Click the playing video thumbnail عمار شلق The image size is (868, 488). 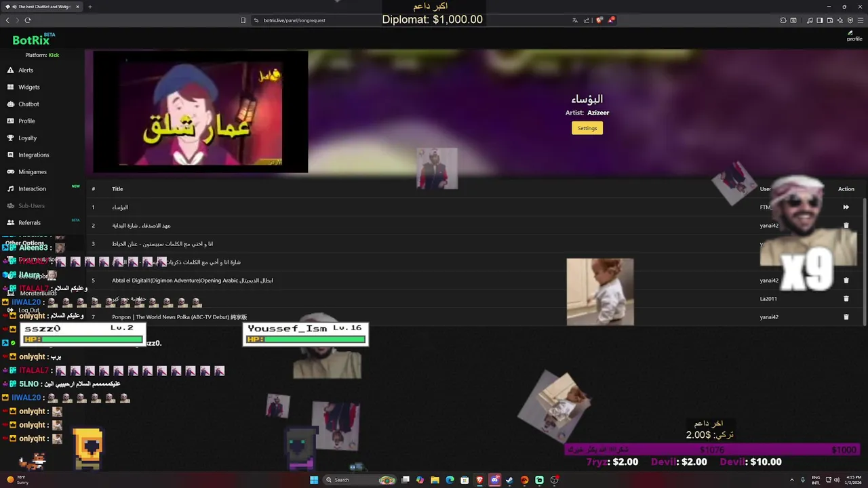pyautogui.click(x=201, y=112)
